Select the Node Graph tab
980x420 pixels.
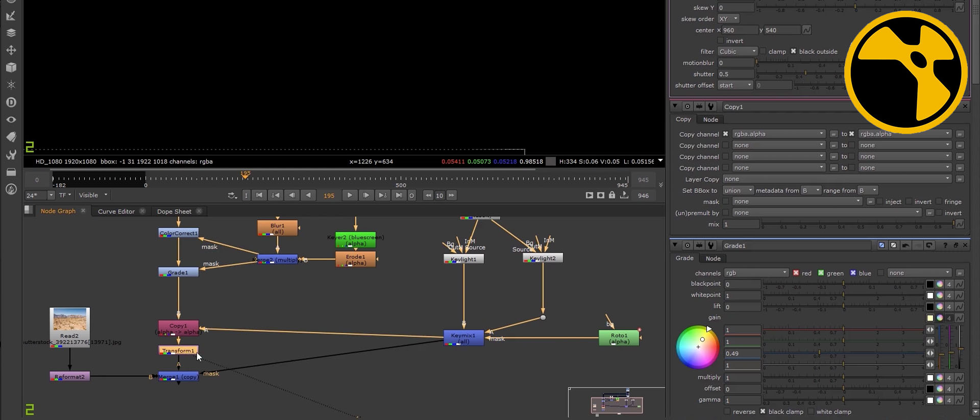click(x=58, y=211)
